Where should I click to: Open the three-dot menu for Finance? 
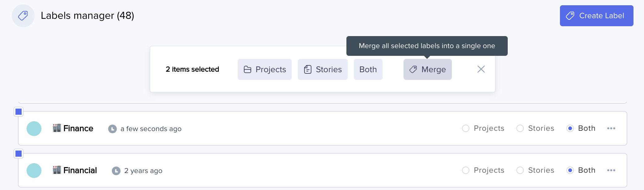pos(612,128)
